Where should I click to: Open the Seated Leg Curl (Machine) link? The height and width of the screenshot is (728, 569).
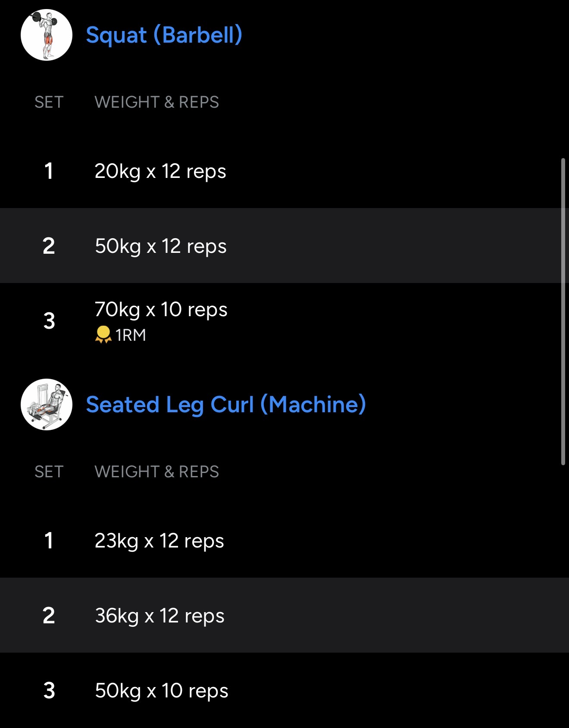click(226, 404)
